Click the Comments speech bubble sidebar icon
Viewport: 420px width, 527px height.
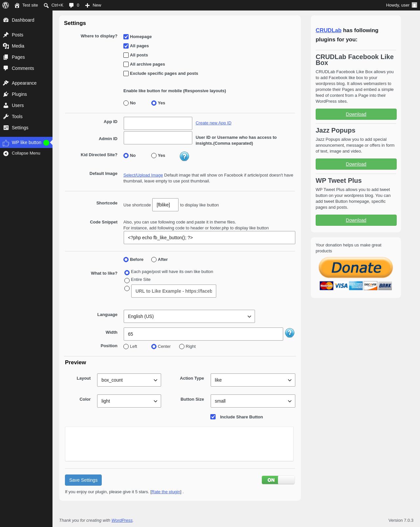[6, 68]
